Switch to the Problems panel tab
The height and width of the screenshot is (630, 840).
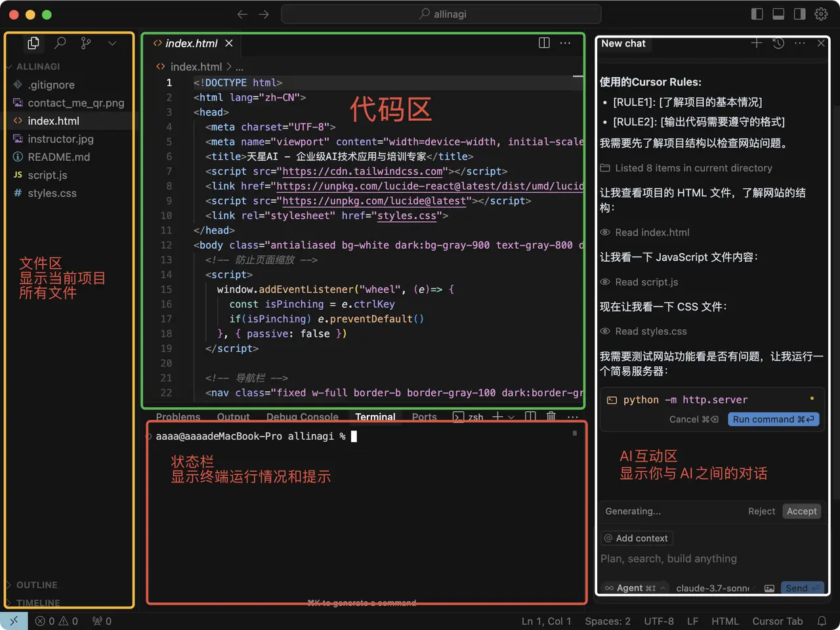click(178, 417)
